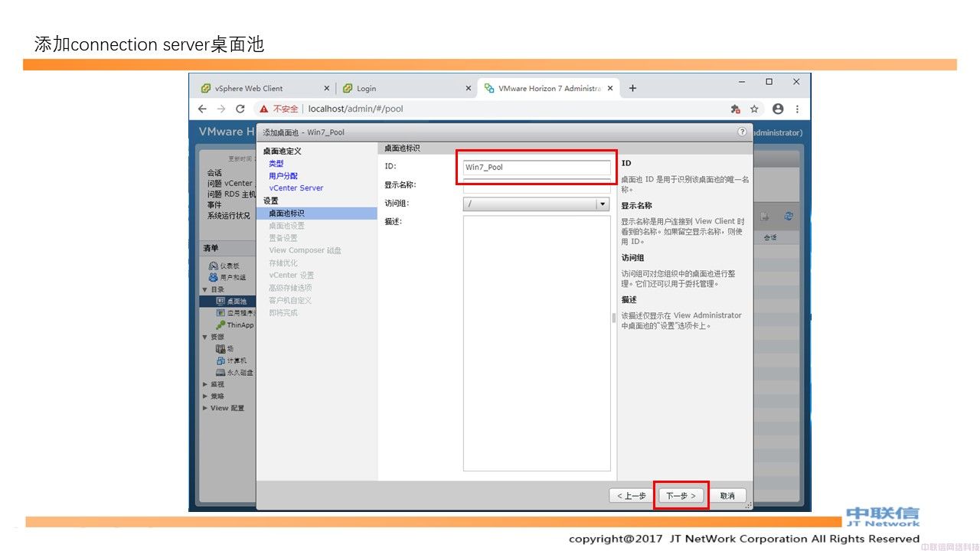The image size is (980, 551).
Task: Click 问题 RDS 主机 in status panel
Action: (x=231, y=194)
